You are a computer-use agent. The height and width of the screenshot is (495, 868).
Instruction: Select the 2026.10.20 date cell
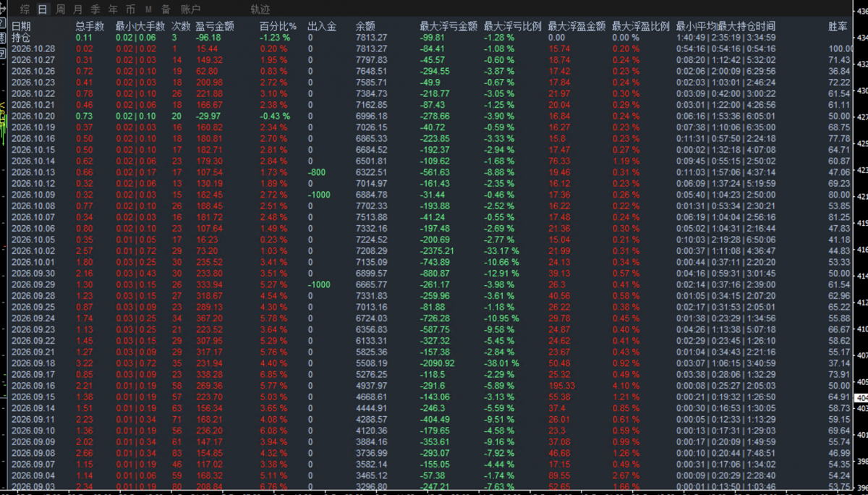33,116
